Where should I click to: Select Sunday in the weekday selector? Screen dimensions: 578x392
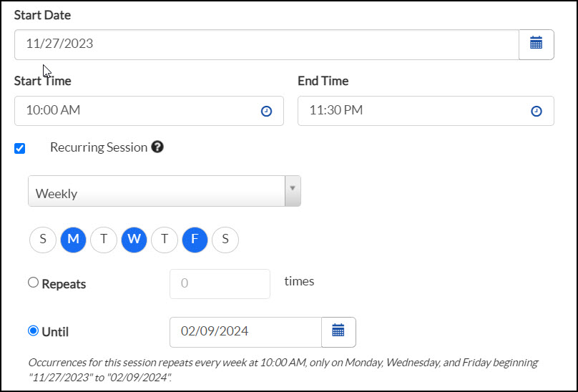(x=43, y=240)
